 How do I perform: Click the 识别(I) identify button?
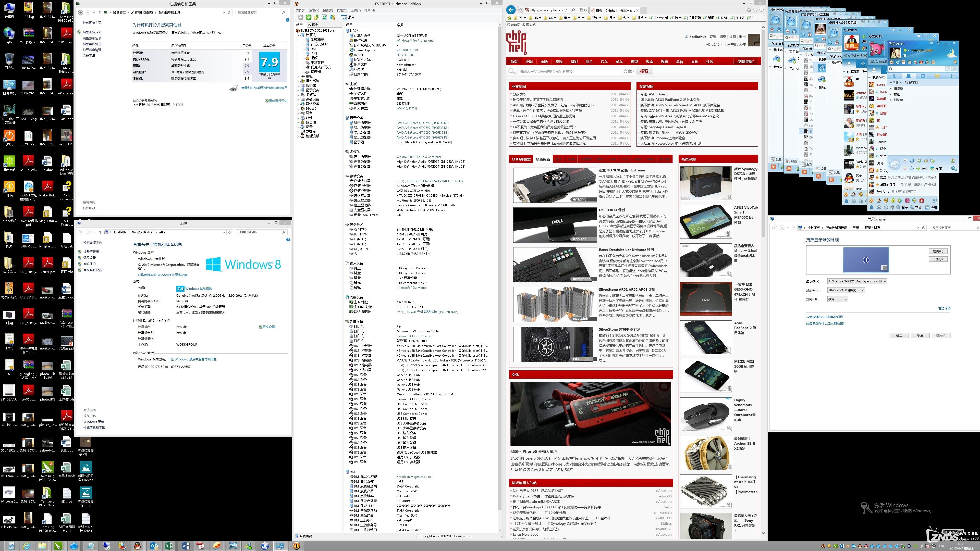coord(938,259)
